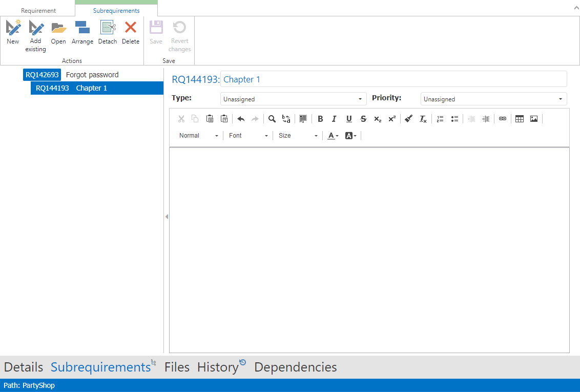Open the Dependencies bottom tab
580x392 pixels.
[x=295, y=367]
